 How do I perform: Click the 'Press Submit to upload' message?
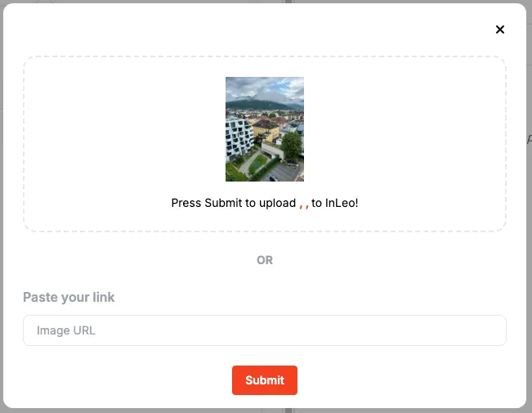coord(234,203)
